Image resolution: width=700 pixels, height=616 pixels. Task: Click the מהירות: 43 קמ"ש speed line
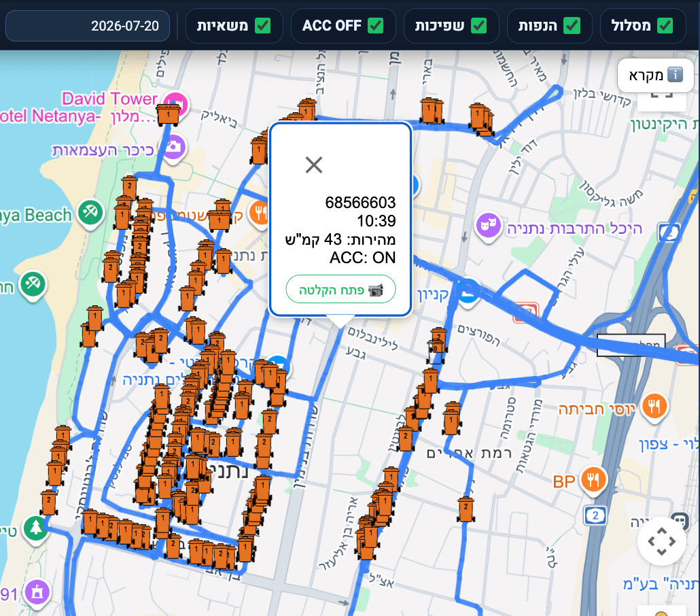340,239
